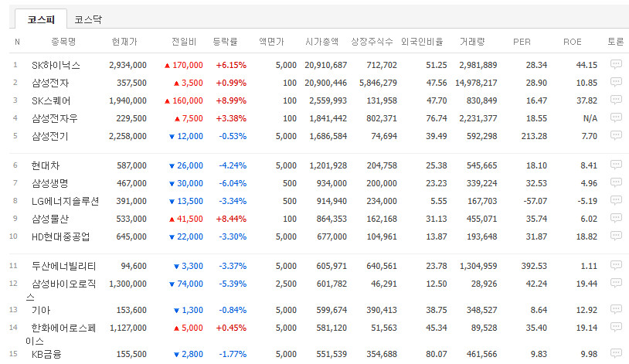Open discussion icon for 현대차 row
Viewport: 629px width, 364px height.
coord(616,165)
